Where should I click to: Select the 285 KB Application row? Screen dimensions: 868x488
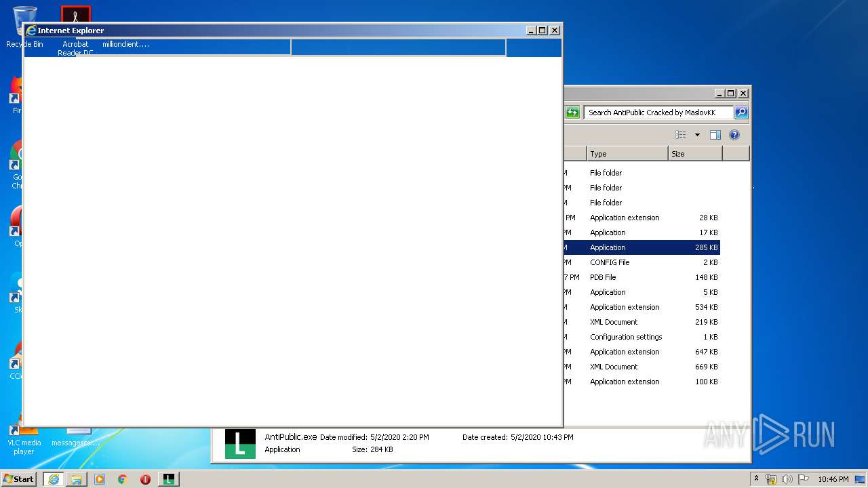point(642,247)
